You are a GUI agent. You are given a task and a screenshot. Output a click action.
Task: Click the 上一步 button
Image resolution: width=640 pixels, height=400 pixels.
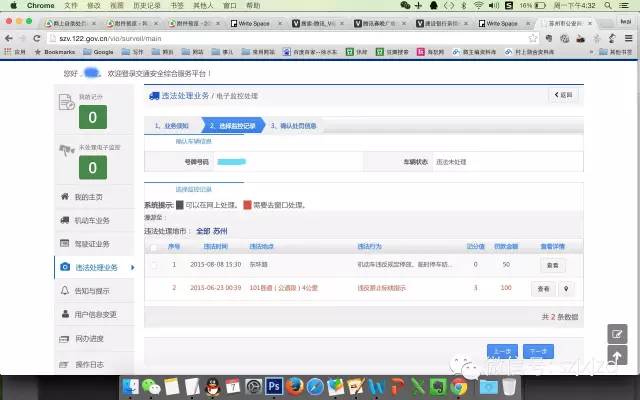(502, 351)
